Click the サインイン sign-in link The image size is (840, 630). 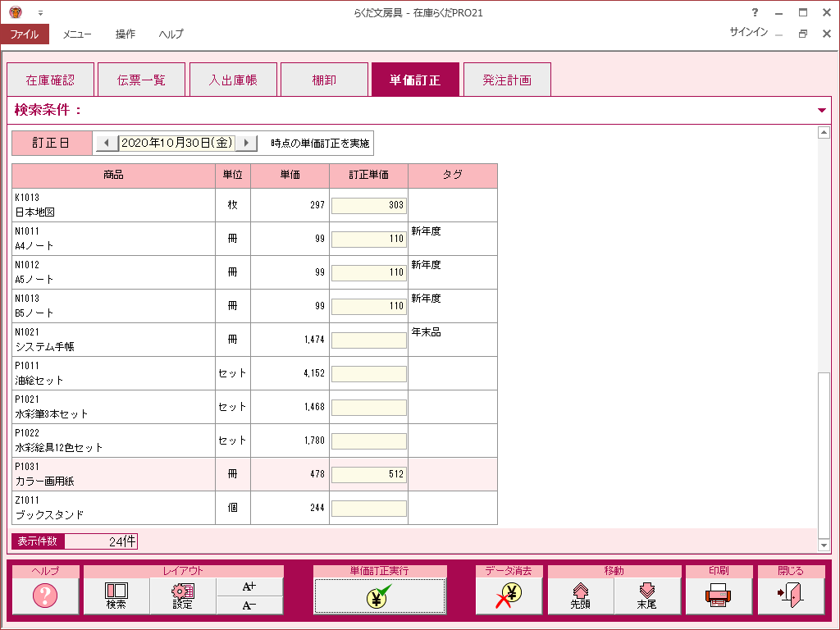(x=748, y=33)
